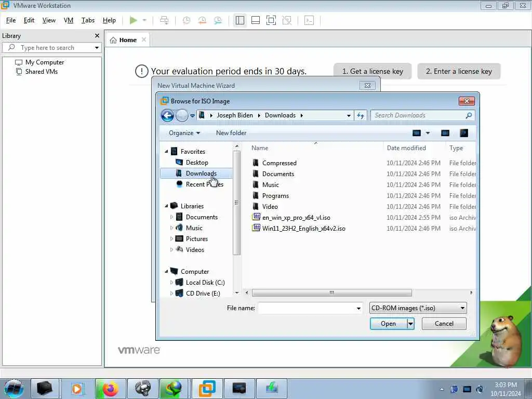Expand the Music library node

171,228
